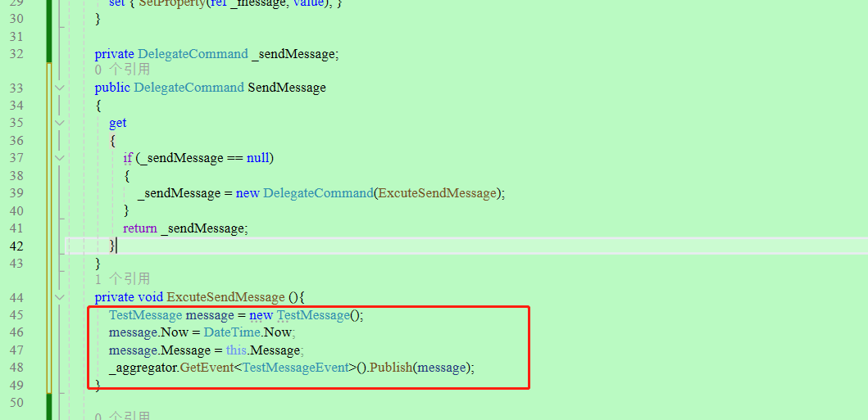Click the if keyword on line 37
The image size is (868, 420).
point(128,158)
